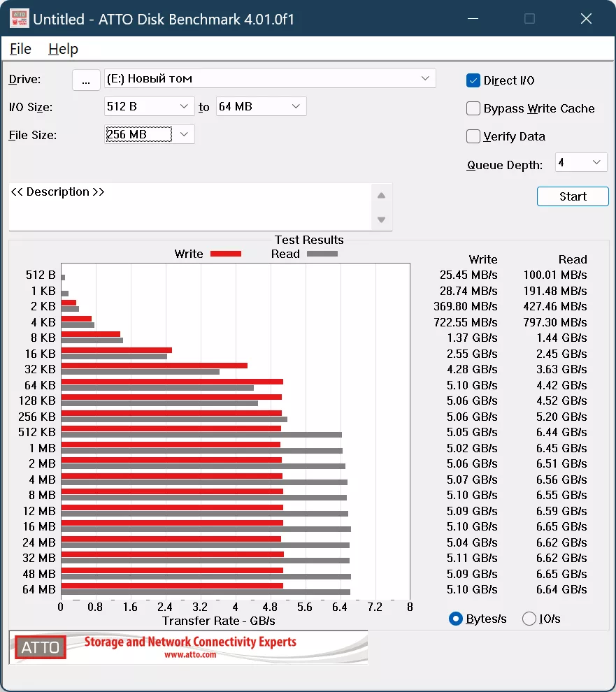Start the benchmark with Start button
616x692 pixels.
tap(573, 196)
